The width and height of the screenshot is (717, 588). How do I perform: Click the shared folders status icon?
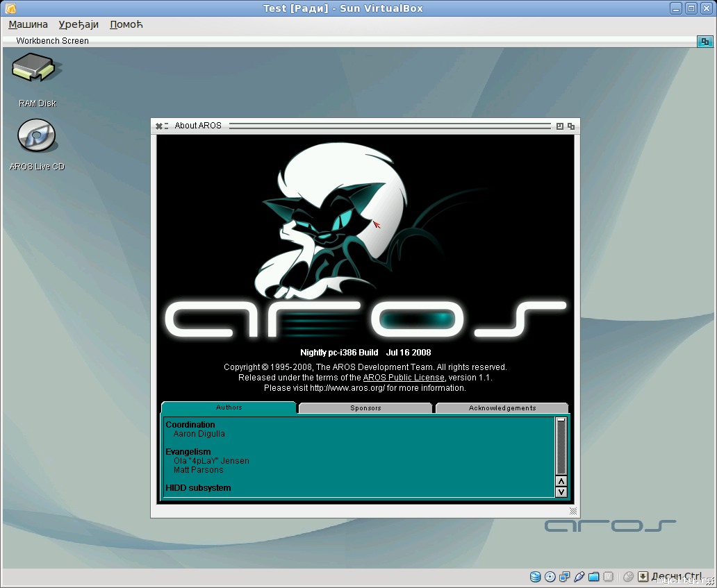pyautogui.click(x=594, y=577)
